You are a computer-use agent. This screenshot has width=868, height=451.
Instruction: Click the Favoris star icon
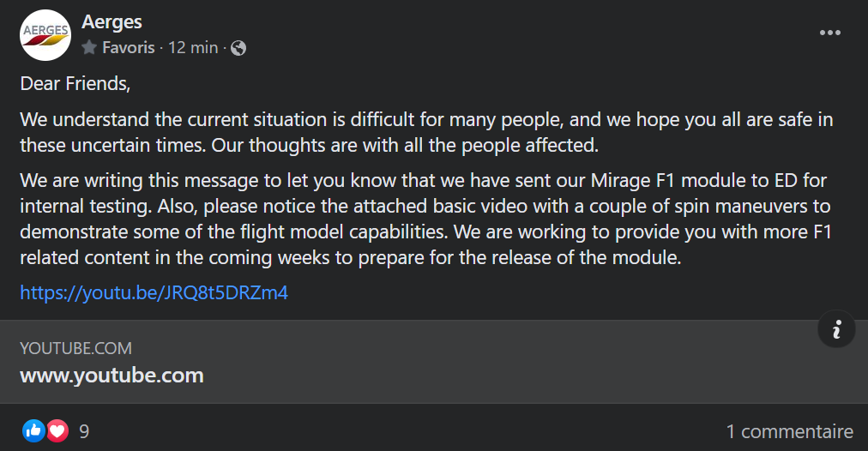click(x=89, y=48)
